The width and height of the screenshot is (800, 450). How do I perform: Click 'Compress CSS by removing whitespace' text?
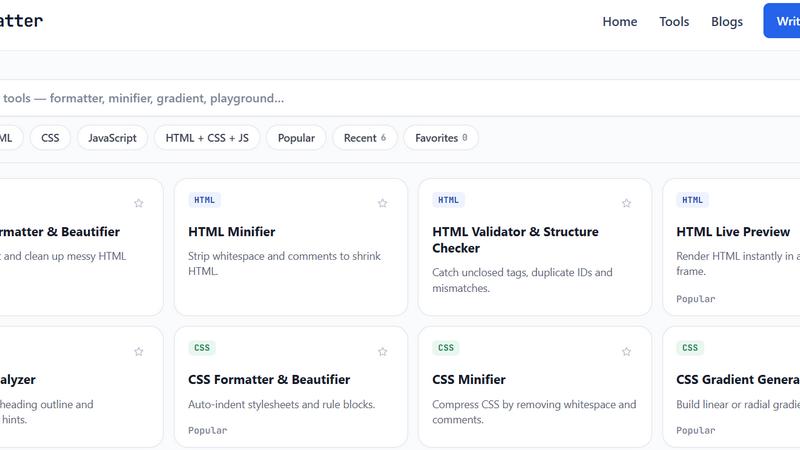click(534, 412)
